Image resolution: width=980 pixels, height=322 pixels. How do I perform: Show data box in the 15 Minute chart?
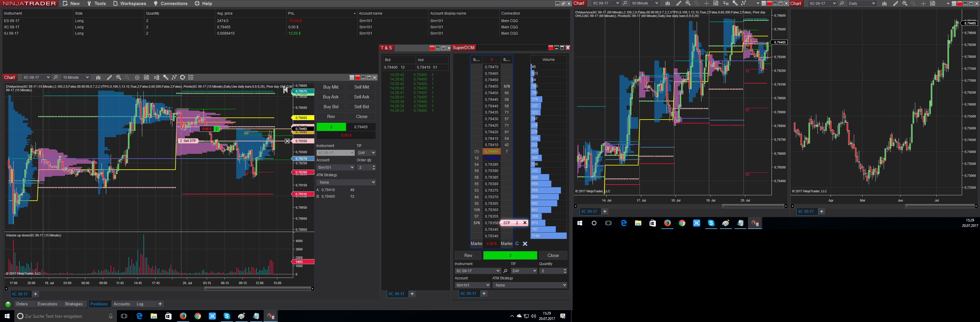point(146,78)
